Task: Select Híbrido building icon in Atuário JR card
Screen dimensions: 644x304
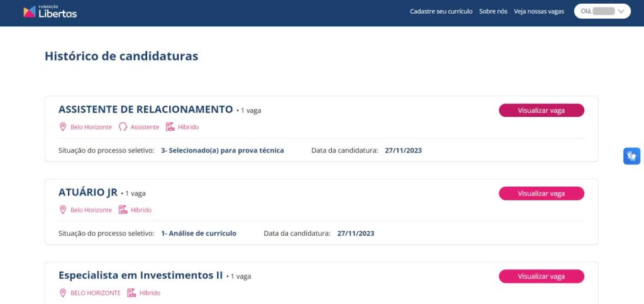Action: (x=123, y=210)
